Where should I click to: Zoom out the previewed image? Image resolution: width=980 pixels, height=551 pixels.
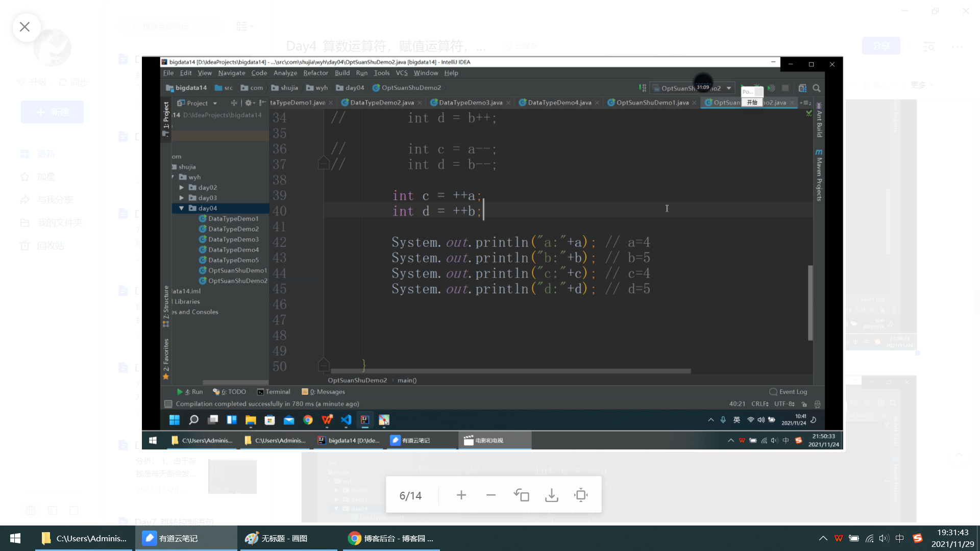pos(491,495)
